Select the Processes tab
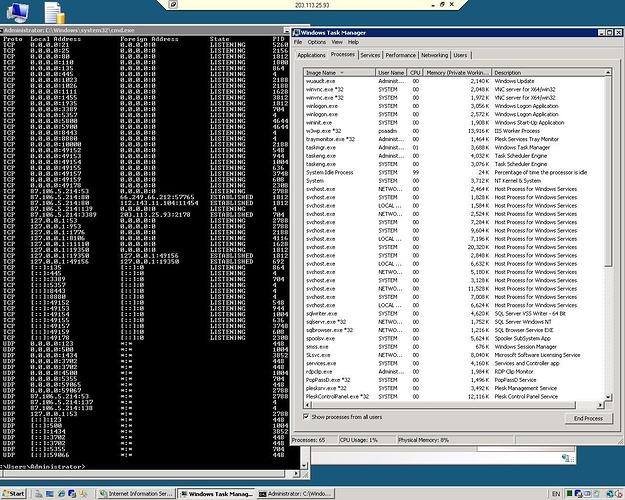Viewport: 625px width, 500px height. (342, 54)
